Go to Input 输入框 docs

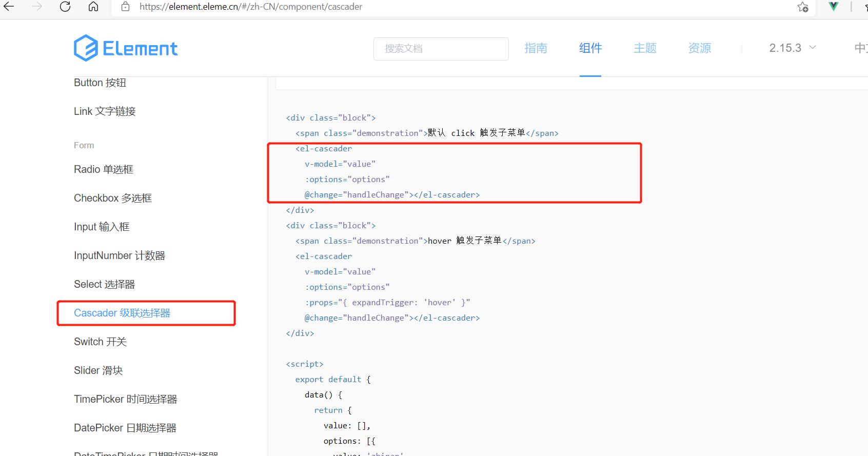102,227
